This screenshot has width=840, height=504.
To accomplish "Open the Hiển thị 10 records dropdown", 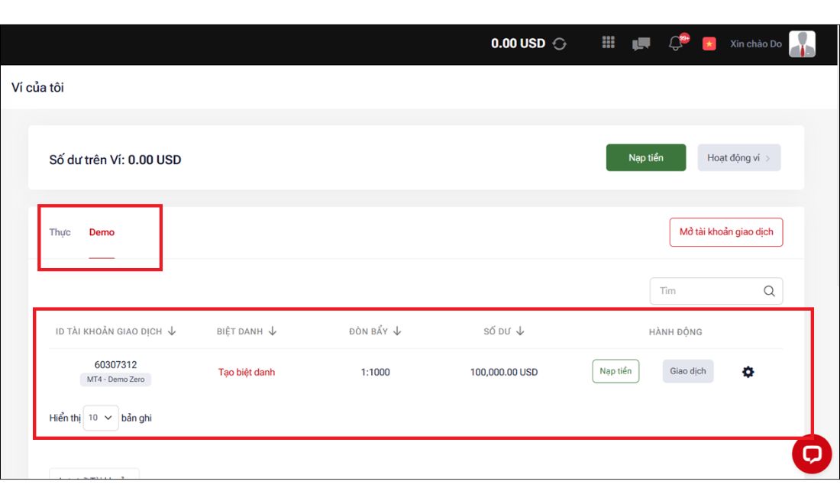I will point(100,418).
